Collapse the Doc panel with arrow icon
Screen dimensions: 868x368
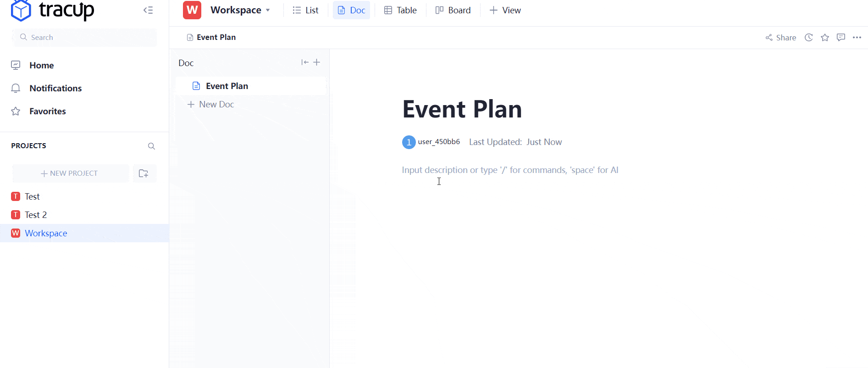pyautogui.click(x=304, y=62)
